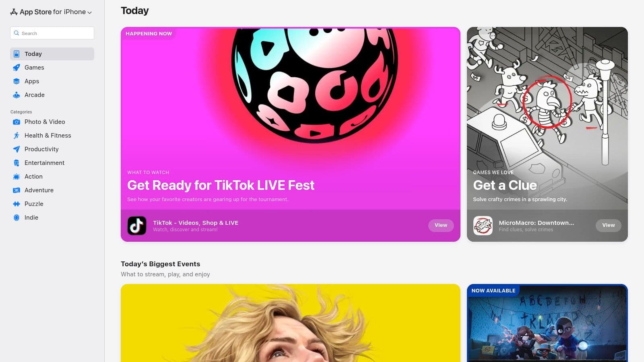This screenshot has width=644, height=362.
Task: Choose the Entertainment popcorn icon
Action: 17,163
